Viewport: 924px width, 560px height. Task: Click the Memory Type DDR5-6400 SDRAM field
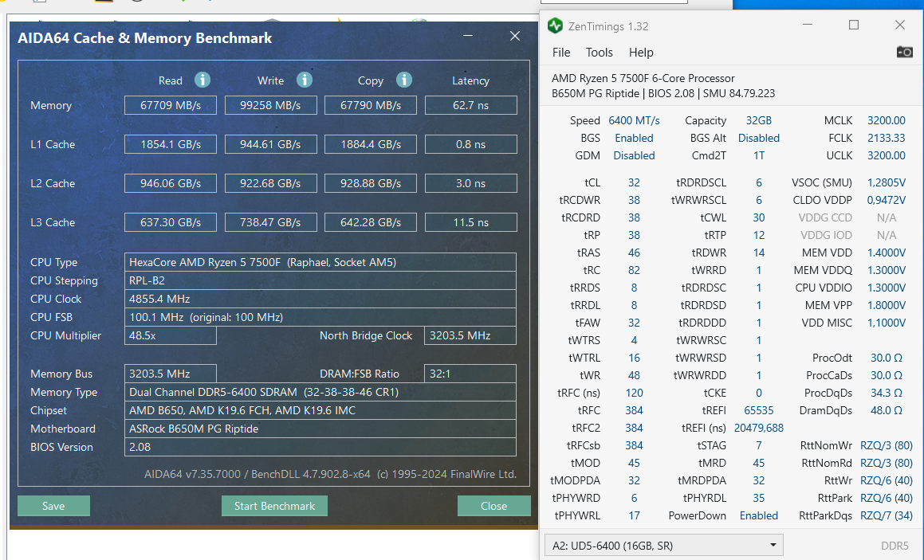[x=320, y=392]
